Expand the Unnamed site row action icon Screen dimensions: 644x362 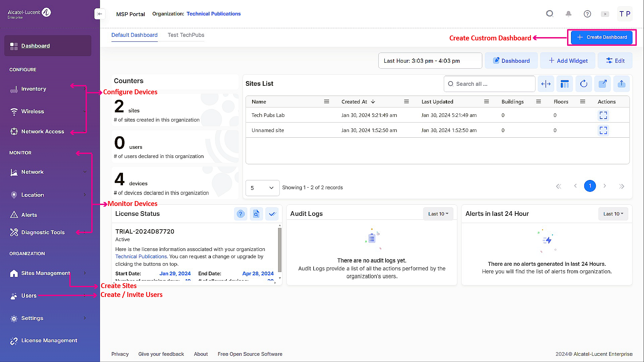603,130
